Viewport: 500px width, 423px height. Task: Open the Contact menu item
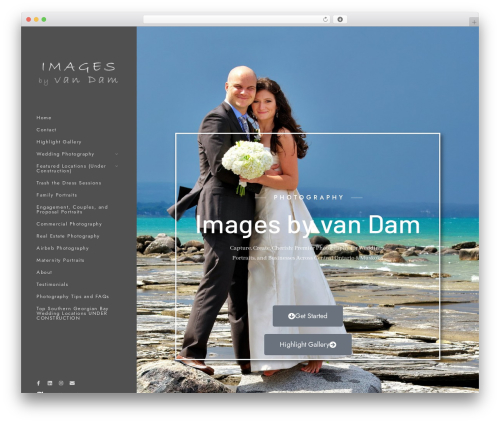point(46,130)
